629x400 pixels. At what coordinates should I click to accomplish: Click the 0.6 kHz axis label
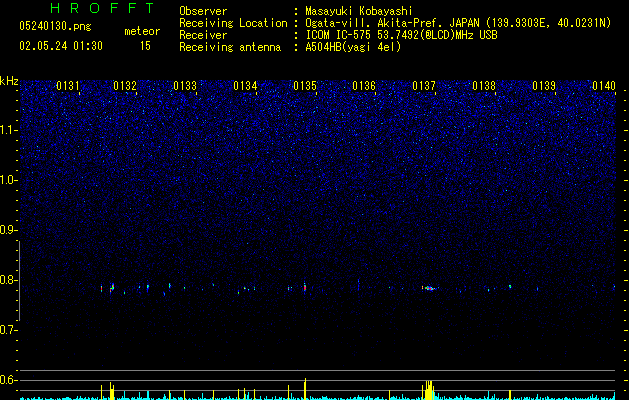click(8, 380)
